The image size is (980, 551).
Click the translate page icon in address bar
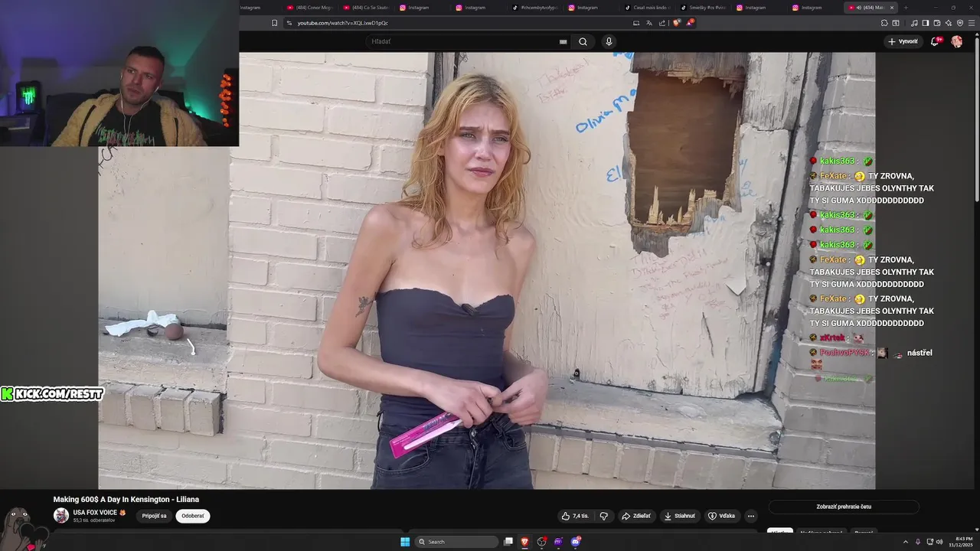click(649, 23)
